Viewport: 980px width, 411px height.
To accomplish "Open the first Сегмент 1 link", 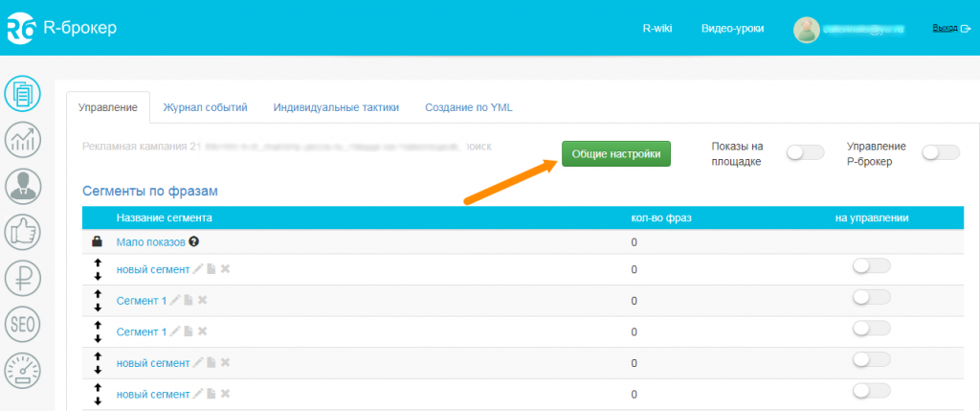I will click(142, 301).
